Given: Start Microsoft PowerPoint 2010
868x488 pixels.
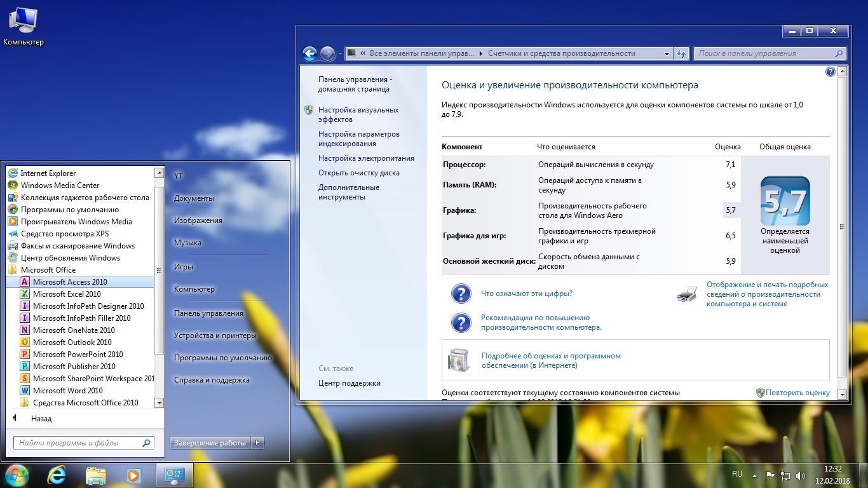Looking at the screenshot, I should (x=78, y=355).
